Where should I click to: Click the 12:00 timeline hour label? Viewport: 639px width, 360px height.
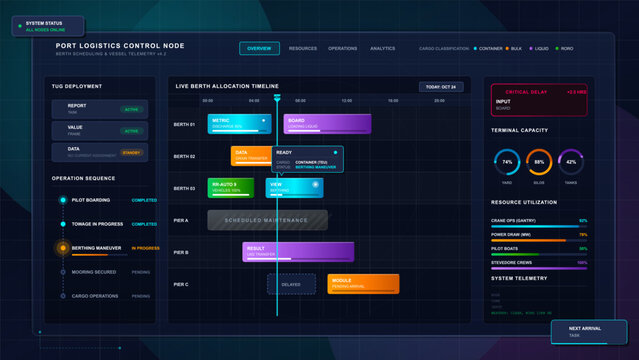pos(347,100)
